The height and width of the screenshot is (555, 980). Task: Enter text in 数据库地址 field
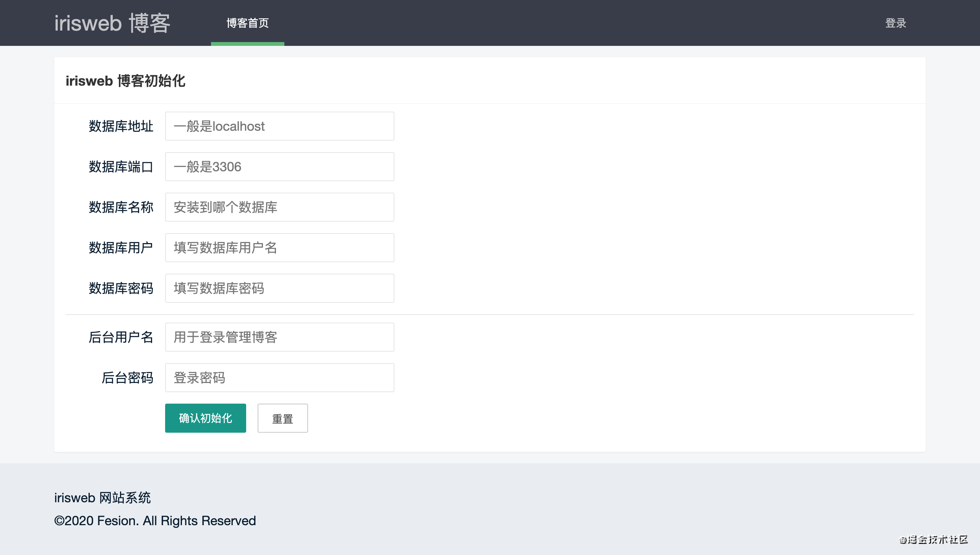[x=279, y=127]
